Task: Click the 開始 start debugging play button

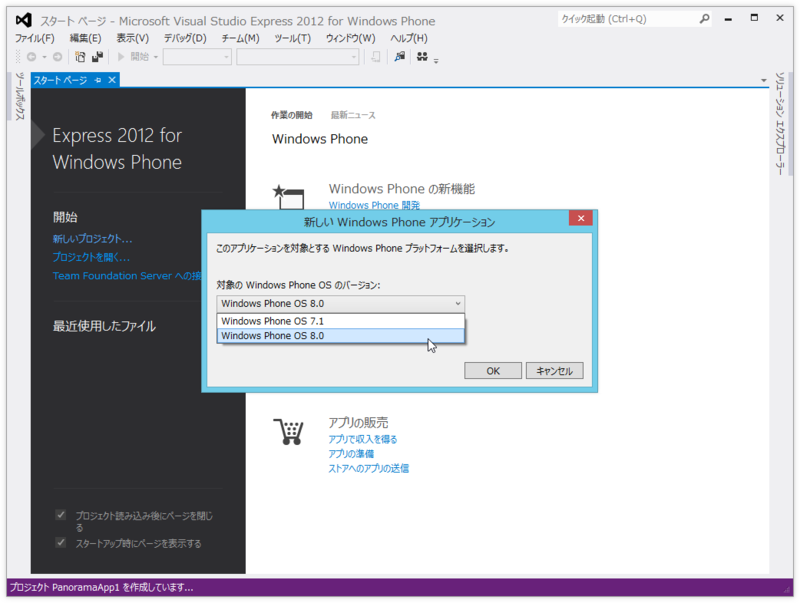Action: coord(121,57)
